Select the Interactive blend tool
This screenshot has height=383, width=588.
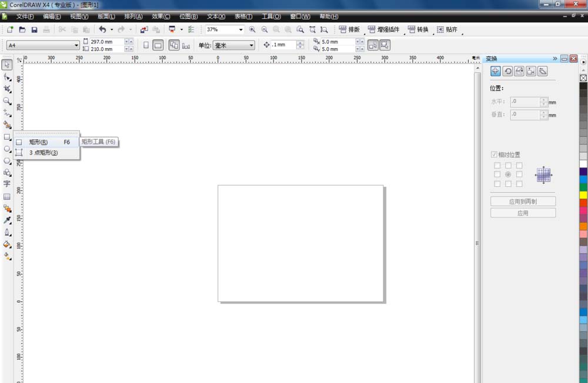pos(6,209)
